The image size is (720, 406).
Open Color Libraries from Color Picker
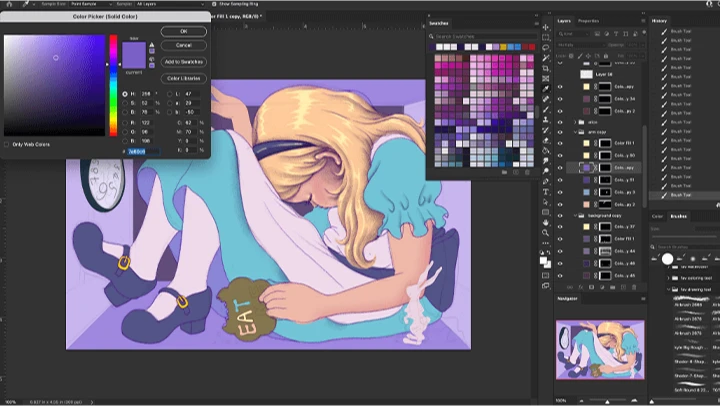(184, 78)
